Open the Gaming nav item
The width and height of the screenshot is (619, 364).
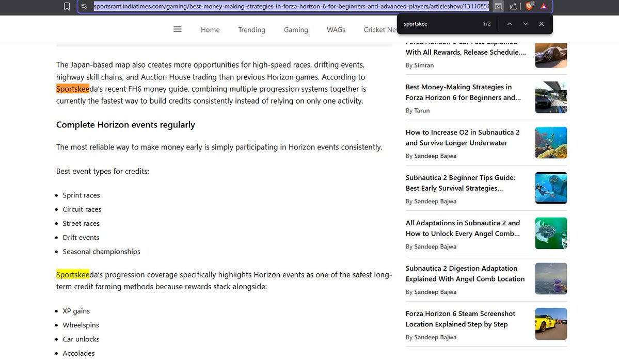296,29
